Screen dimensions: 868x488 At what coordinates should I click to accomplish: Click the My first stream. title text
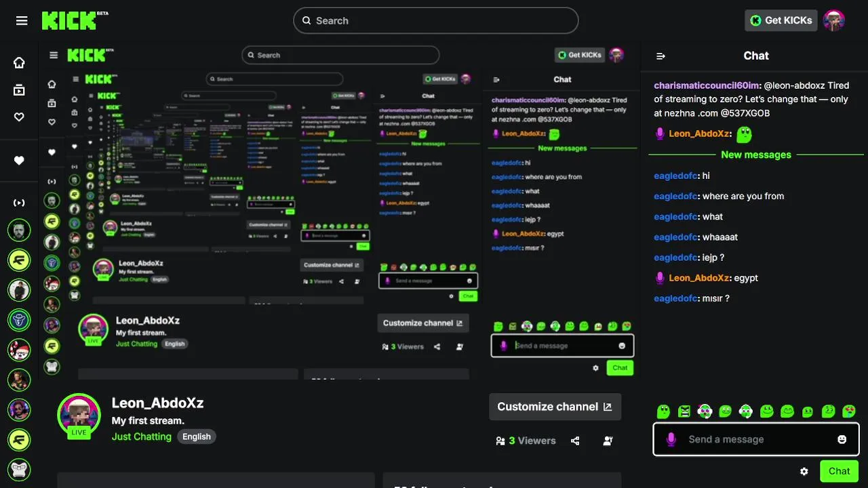click(148, 421)
